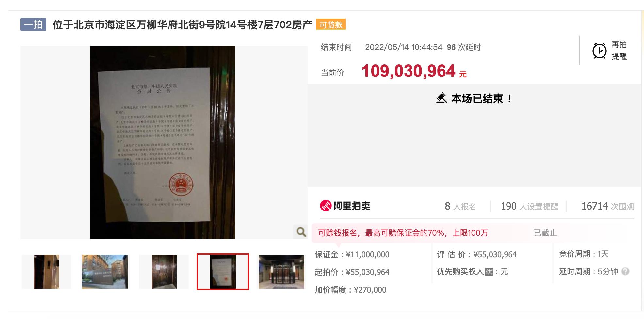Select the first door photo thumbnail
This screenshot has height=319, width=644.
(46, 272)
